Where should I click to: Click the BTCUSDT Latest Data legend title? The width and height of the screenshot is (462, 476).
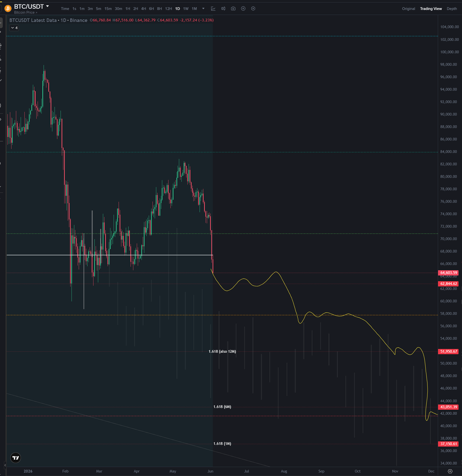click(x=33, y=20)
